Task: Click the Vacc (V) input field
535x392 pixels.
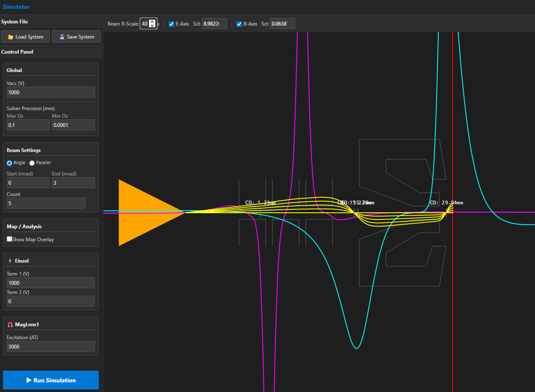Action: 51,92
